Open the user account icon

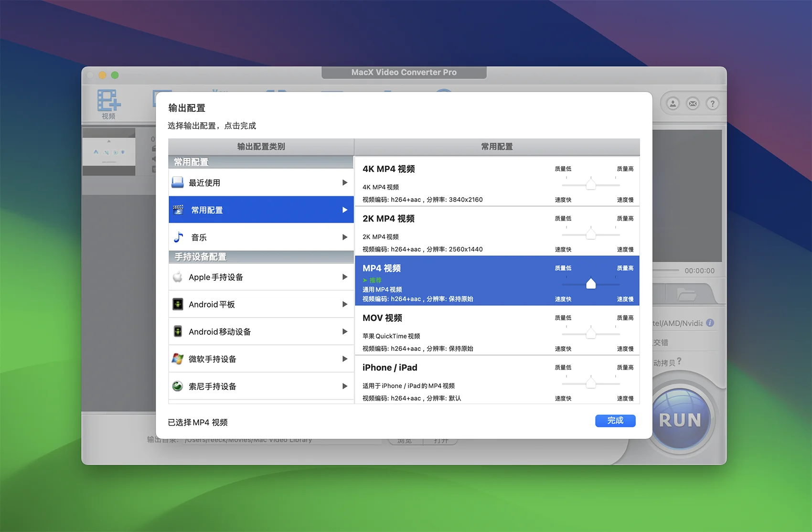pos(673,104)
